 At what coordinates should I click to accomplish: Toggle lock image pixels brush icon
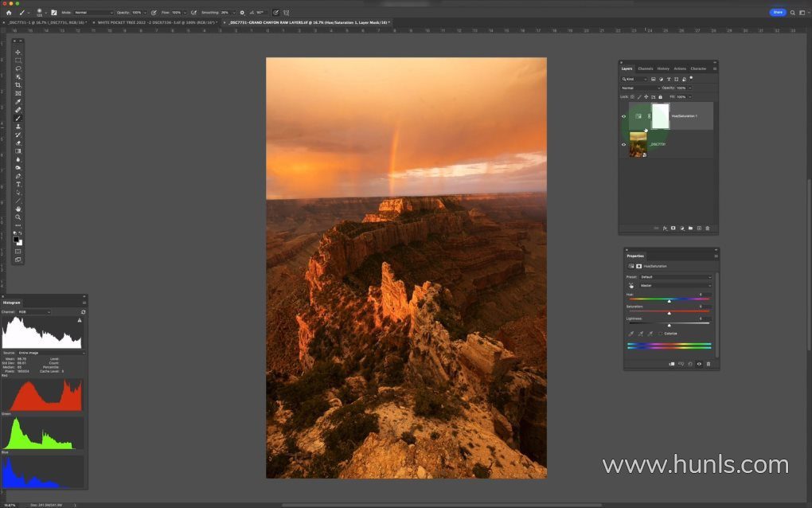pos(639,97)
